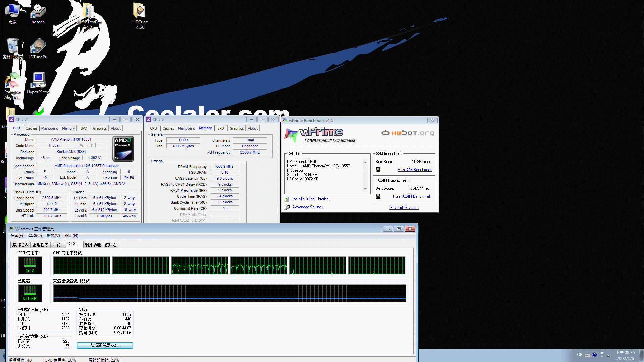Open the language bar options dropdown in the tray
644x362 pixels.
point(602,357)
